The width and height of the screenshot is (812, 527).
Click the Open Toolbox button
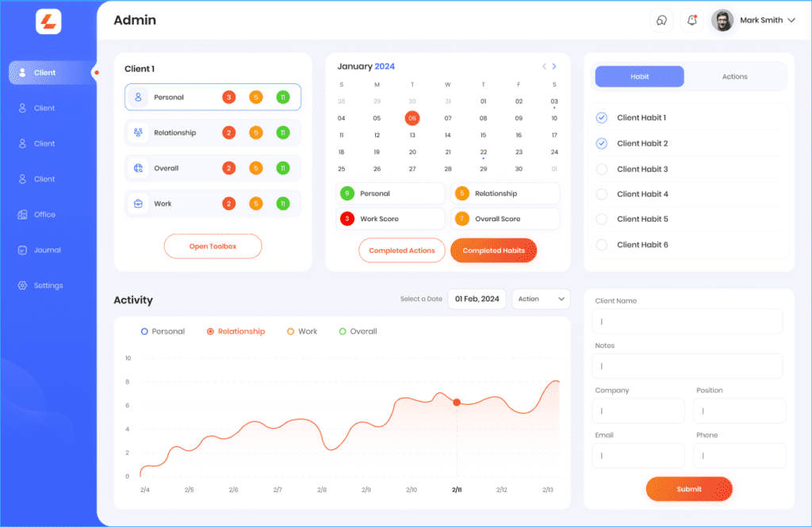point(213,246)
